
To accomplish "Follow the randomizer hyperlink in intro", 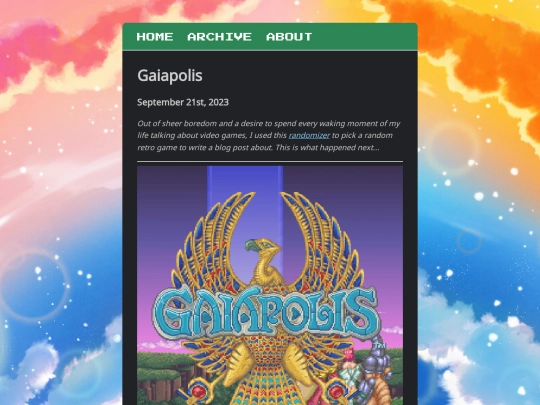I will click(x=309, y=135).
